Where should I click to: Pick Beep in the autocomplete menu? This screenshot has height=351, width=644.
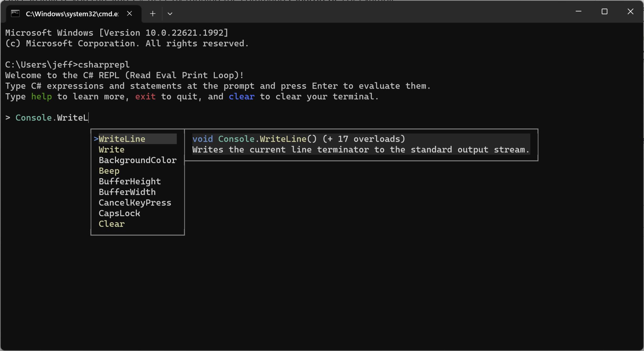coord(109,171)
